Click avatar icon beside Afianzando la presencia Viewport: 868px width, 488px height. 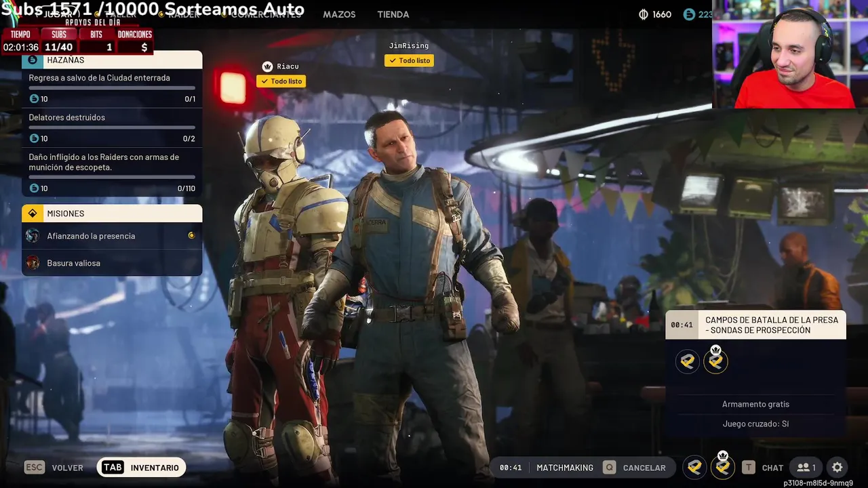pos(33,236)
